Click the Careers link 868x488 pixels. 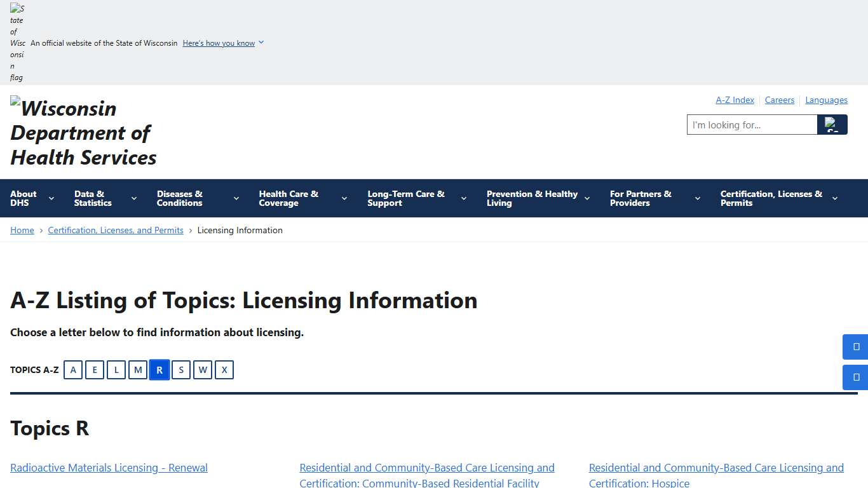(780, 100)
